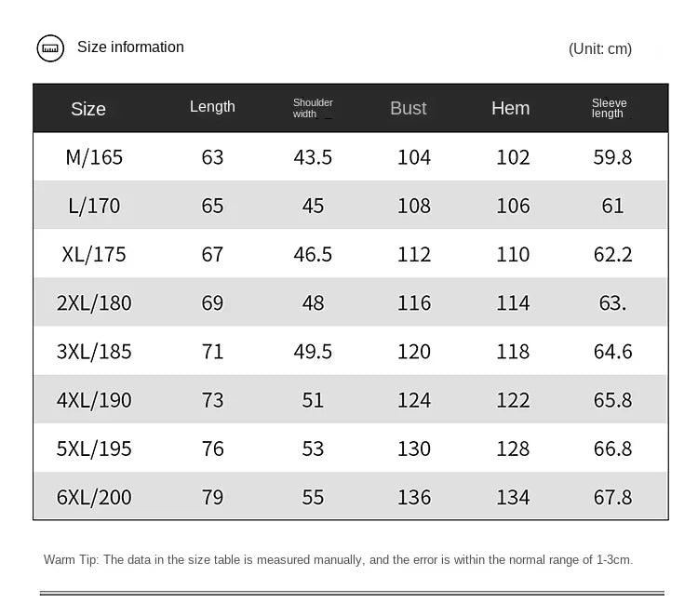Select the XL/175 size row label
This screenshot has height=616, width=698.
(94, 254)
